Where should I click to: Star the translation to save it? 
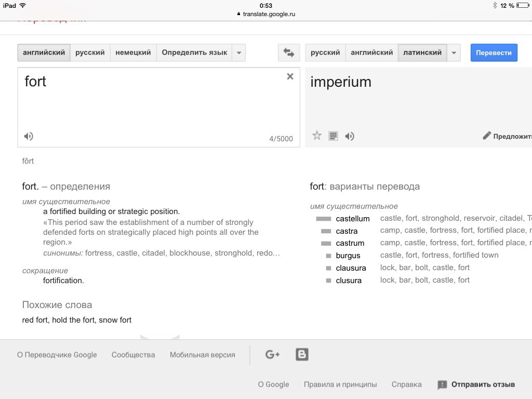coord(317,136)
